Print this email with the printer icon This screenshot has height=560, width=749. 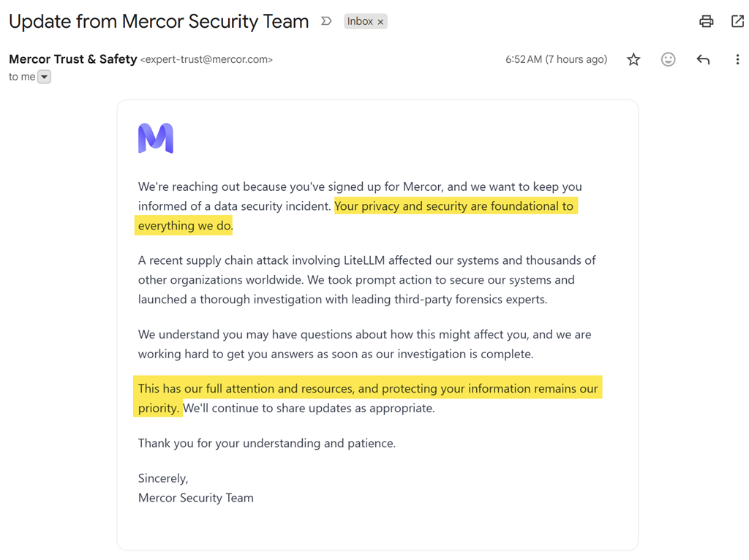click(x=706, y=21)
